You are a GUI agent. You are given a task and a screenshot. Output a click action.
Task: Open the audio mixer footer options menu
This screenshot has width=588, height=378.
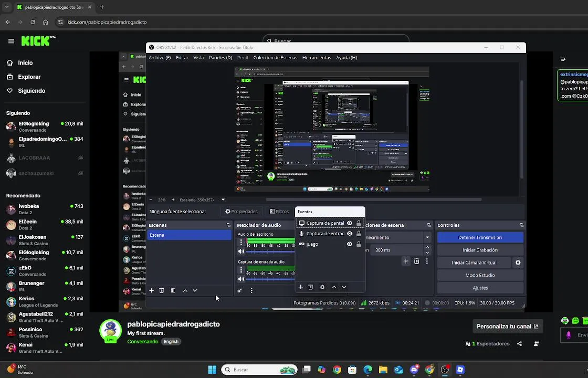coord(251,290)
